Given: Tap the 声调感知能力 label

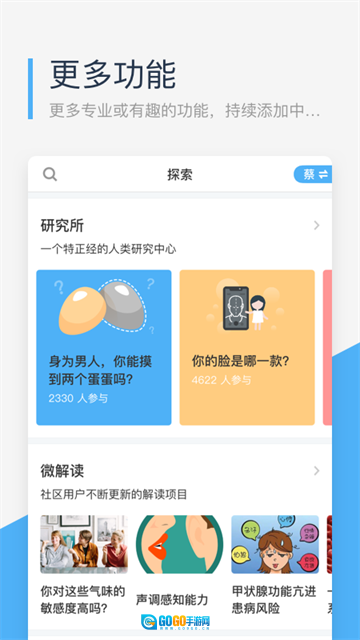Looking at the screenshot, I should coord(172,600).
